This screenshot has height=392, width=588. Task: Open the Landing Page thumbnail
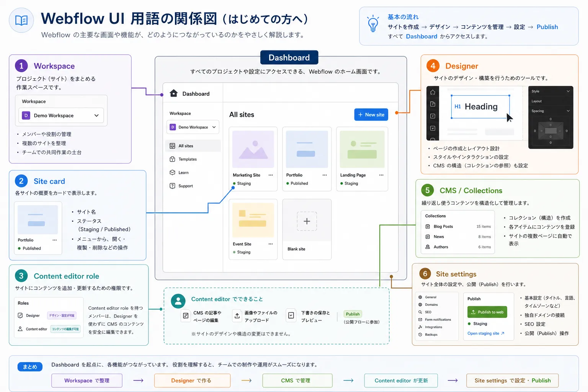coord(362,149)
